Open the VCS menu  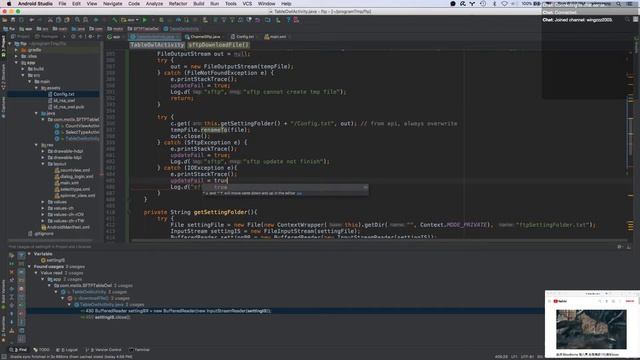pyautogui.click(x=247, y=4)
